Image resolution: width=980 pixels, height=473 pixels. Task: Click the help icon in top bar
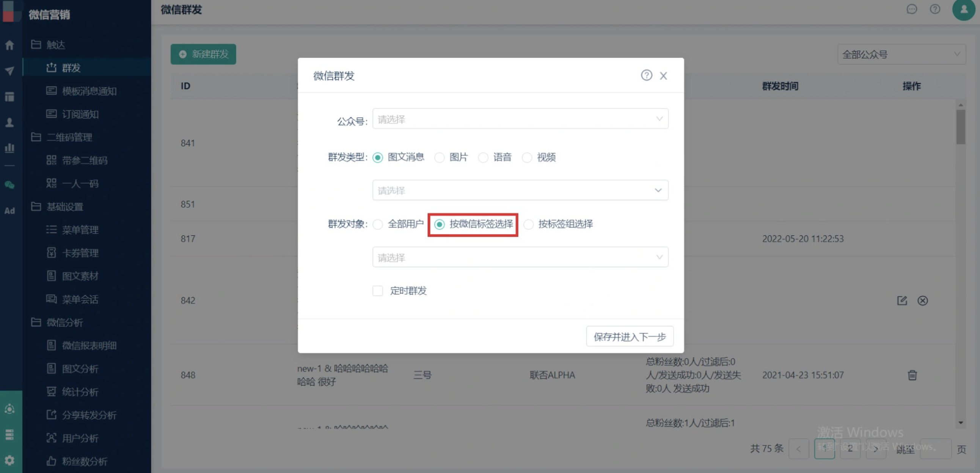point(935,9)
